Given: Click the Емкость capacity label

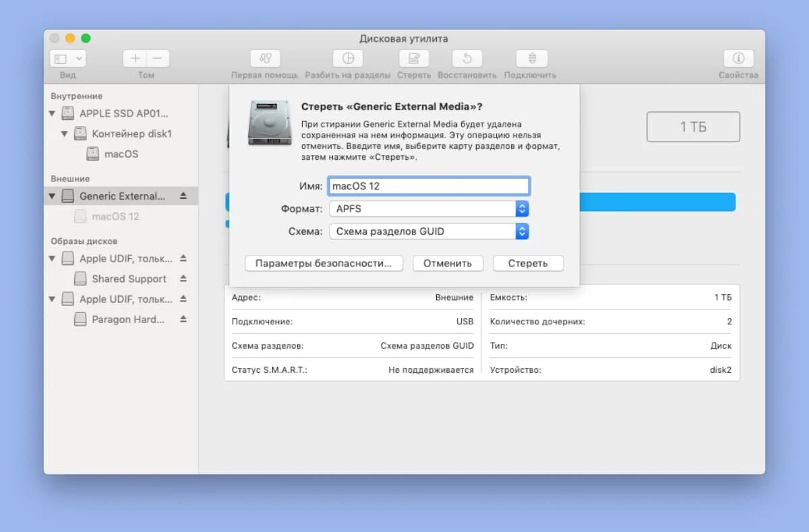Looking at the screenshot, I should click(x=508, y=297).
